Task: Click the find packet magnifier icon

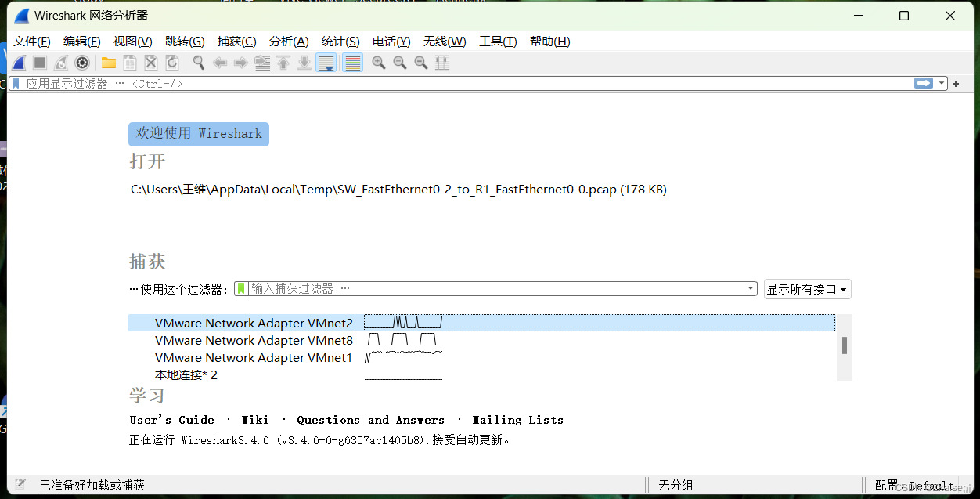Action: coord(199,63)
